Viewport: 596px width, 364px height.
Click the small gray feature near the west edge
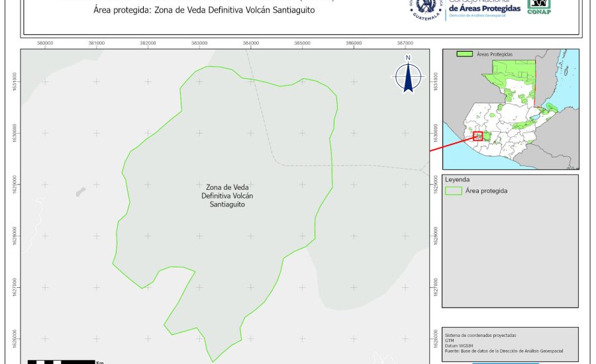tap(80, 192)
